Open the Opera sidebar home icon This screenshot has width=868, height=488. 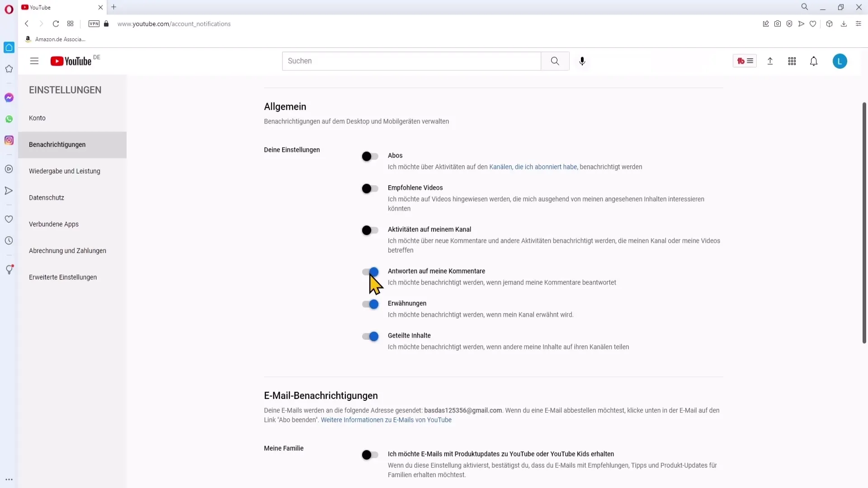click(9, 47)
